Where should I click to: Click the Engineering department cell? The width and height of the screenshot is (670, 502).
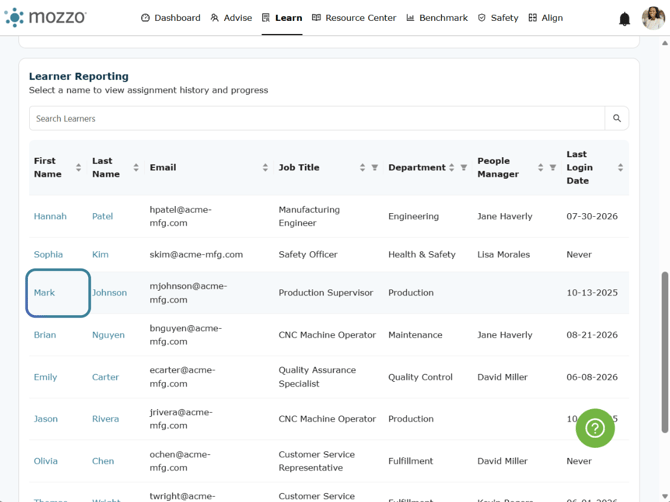(x=413, y=216)
